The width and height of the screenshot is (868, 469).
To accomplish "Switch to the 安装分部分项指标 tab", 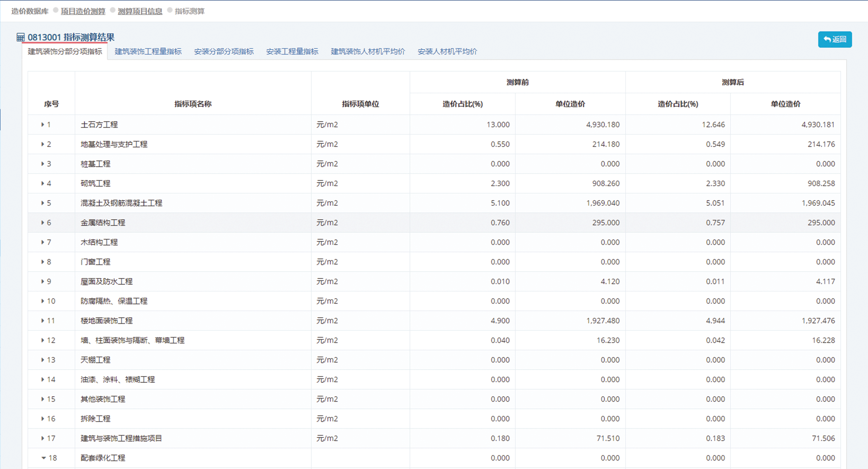I will 224,51.
